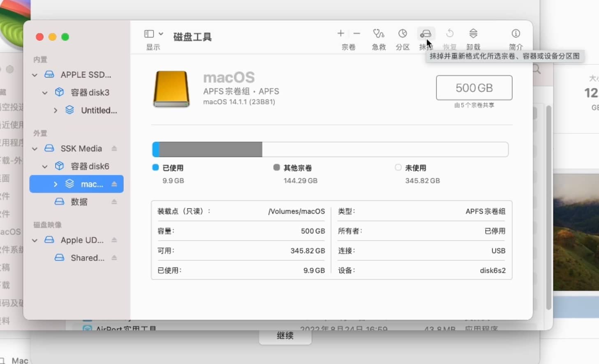The image size is (599, 364).
Task: Click the 144.29 GB other-volumes value
Action: (300, 181)
